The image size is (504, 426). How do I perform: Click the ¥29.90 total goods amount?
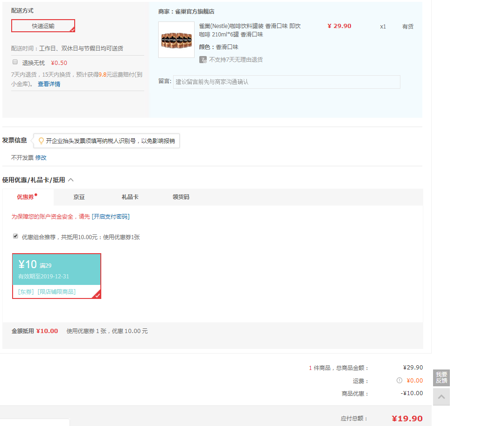tap(413, 368)
